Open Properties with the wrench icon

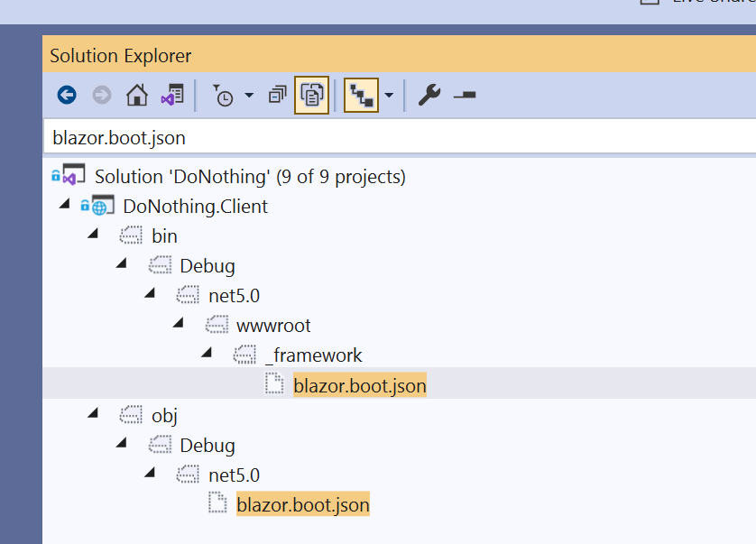click(x=429, y=95)
